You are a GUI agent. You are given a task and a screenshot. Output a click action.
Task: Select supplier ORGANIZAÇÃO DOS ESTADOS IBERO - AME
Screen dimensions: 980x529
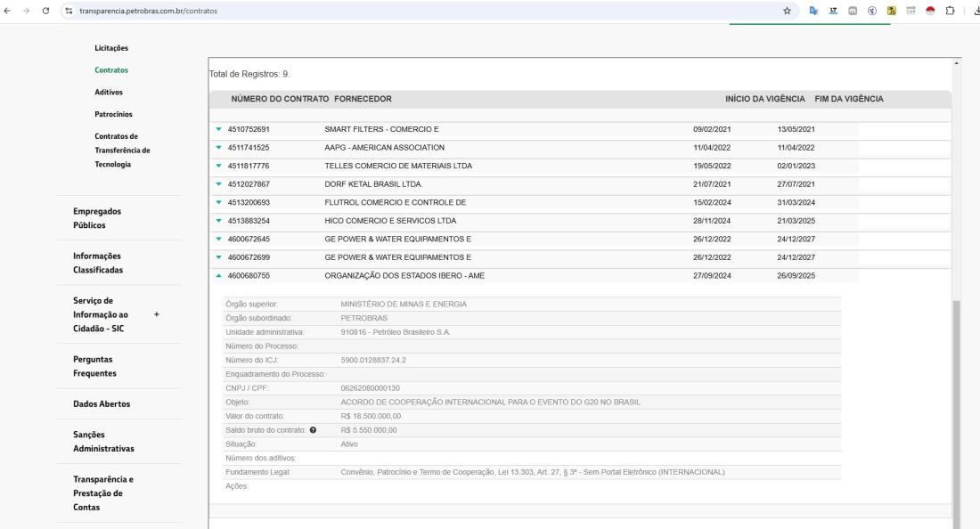[404, 275]
